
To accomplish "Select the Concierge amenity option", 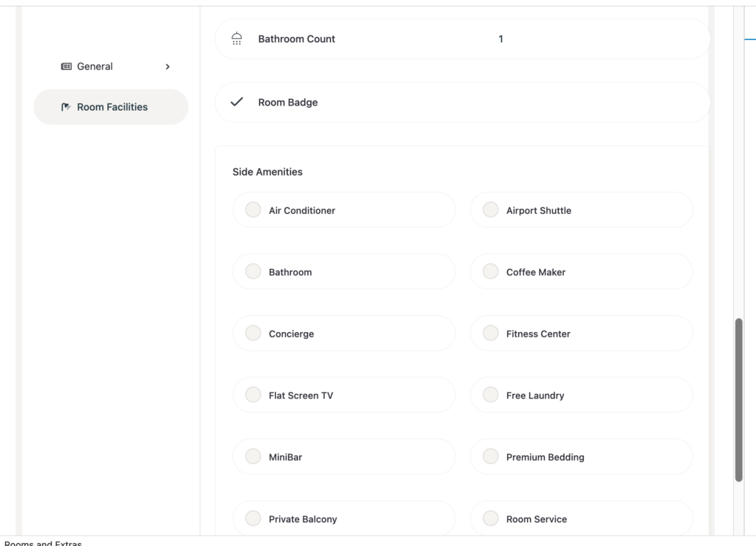I will point(253,334).
